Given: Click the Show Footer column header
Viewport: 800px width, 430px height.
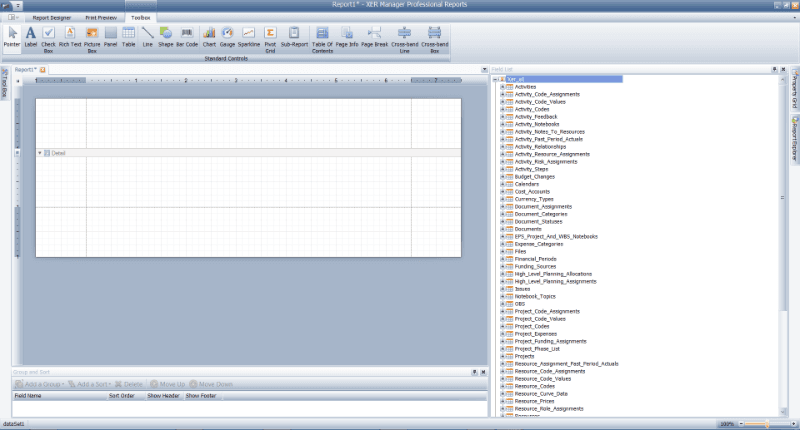Looking at the screenshot, I should pos(202,396).
